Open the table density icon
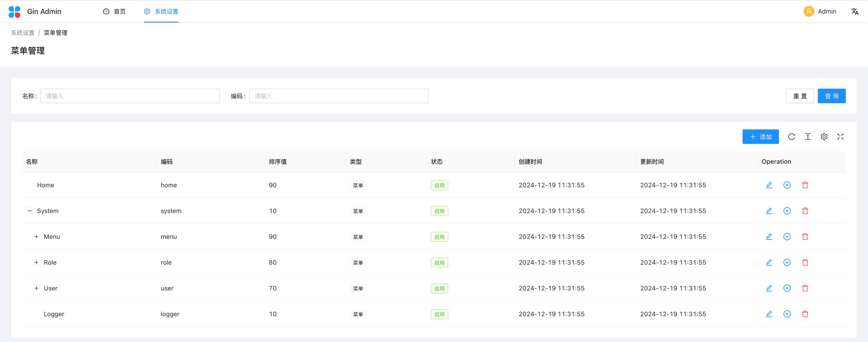868x342 pixels. [x=808, y=137]
